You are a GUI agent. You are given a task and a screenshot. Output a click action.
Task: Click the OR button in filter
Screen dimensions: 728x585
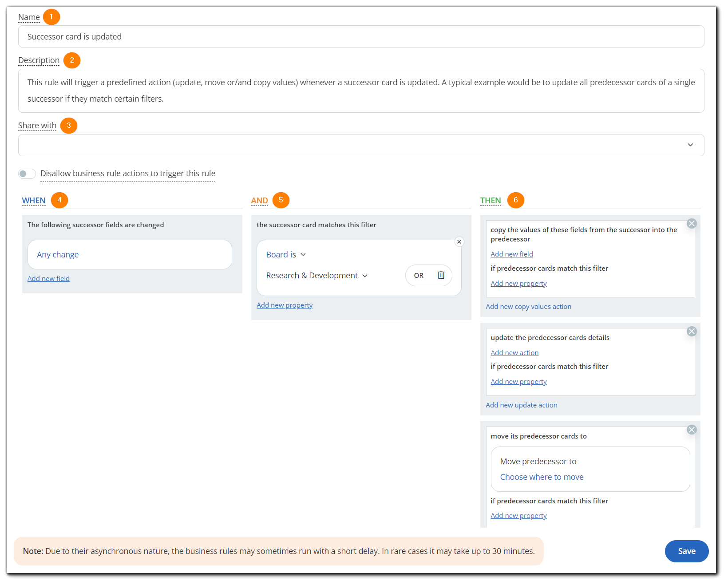pos(419,276)
